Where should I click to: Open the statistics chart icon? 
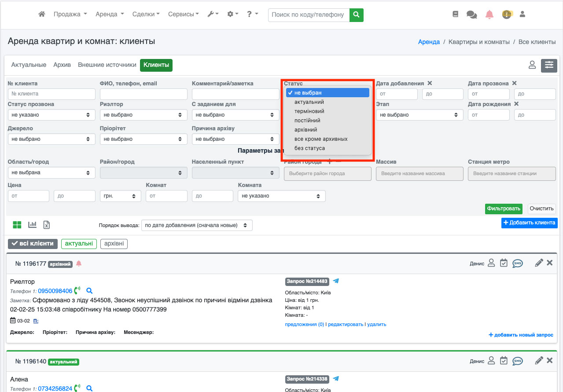tap(32, 225)
